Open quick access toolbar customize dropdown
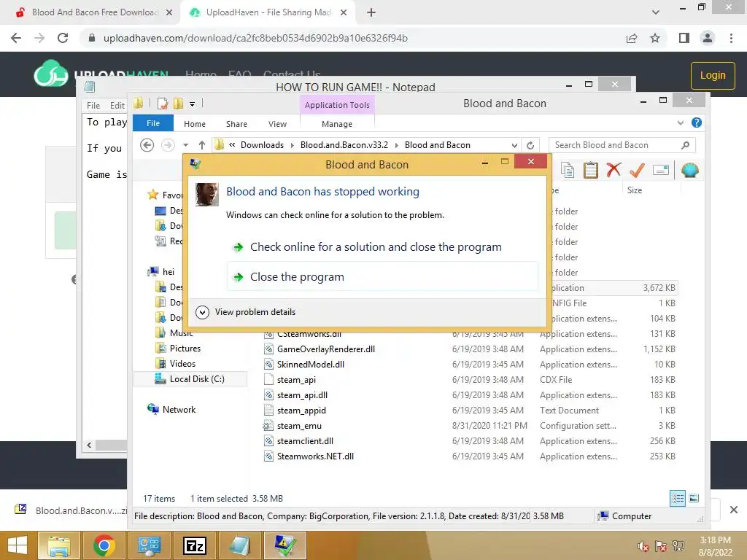747x560 pixels. click(x=192, y=104)
